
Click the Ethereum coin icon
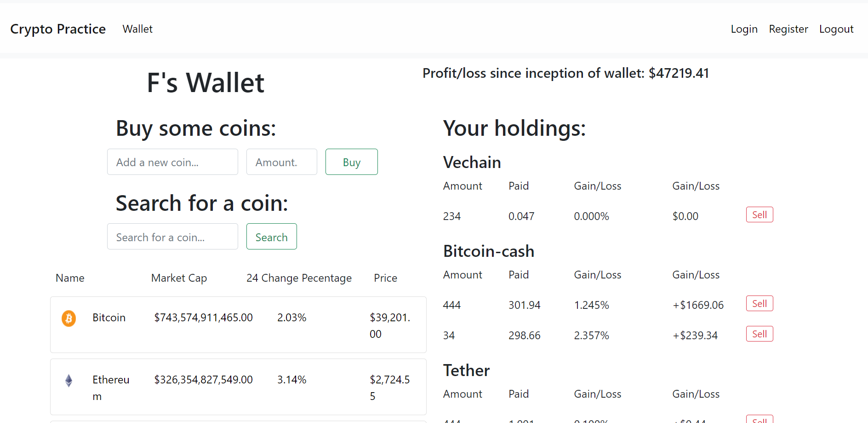tap(68, 380)
